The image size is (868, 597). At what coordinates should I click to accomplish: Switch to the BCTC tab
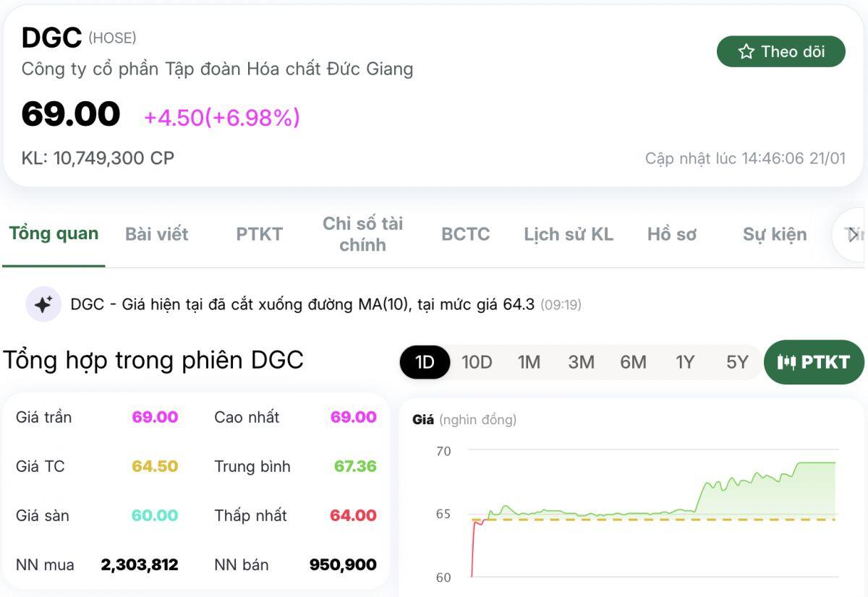(x=465, y=233)
